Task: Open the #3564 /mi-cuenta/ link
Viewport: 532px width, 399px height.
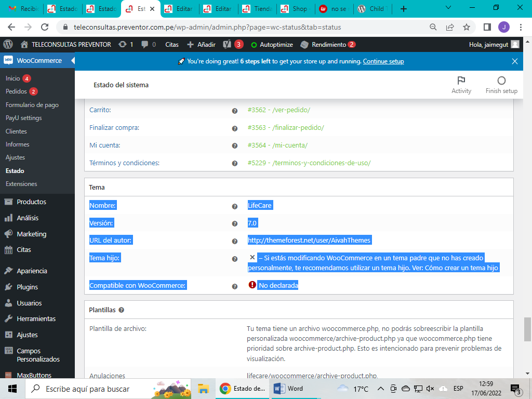Action: click(277, 145)
